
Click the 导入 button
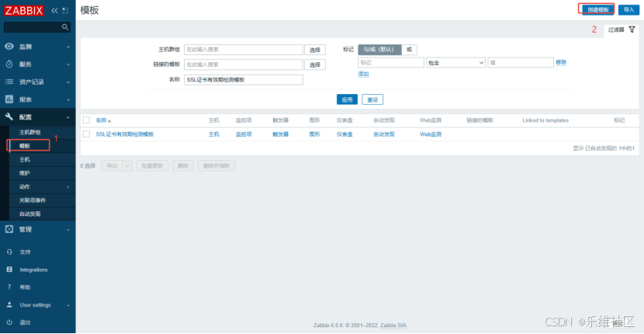(628, 9)
